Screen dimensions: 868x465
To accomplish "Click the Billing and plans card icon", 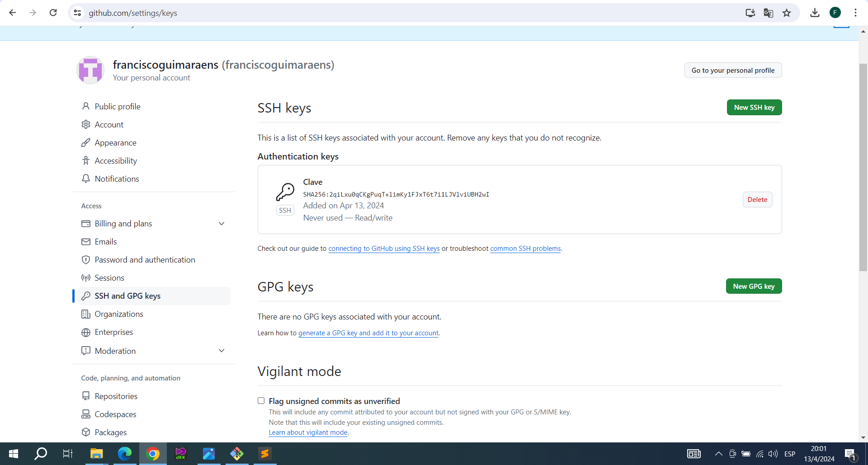I will pos(85,224).
